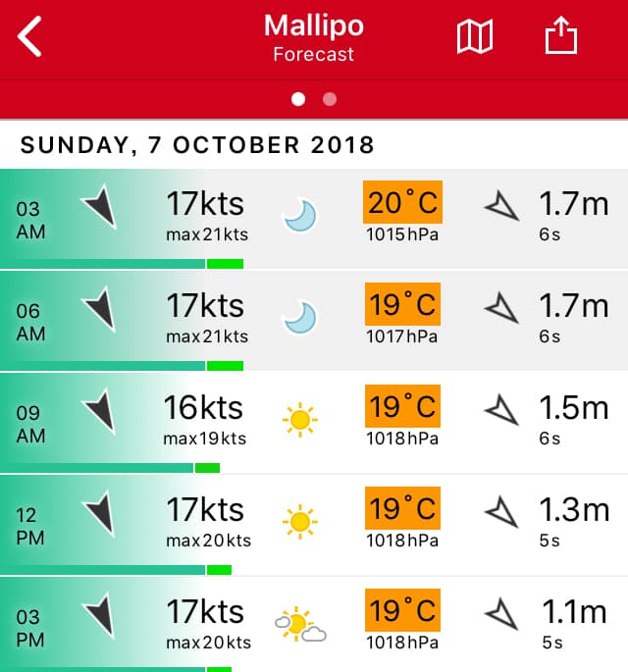Switch to the second forecast page dot

click(330, 99)
